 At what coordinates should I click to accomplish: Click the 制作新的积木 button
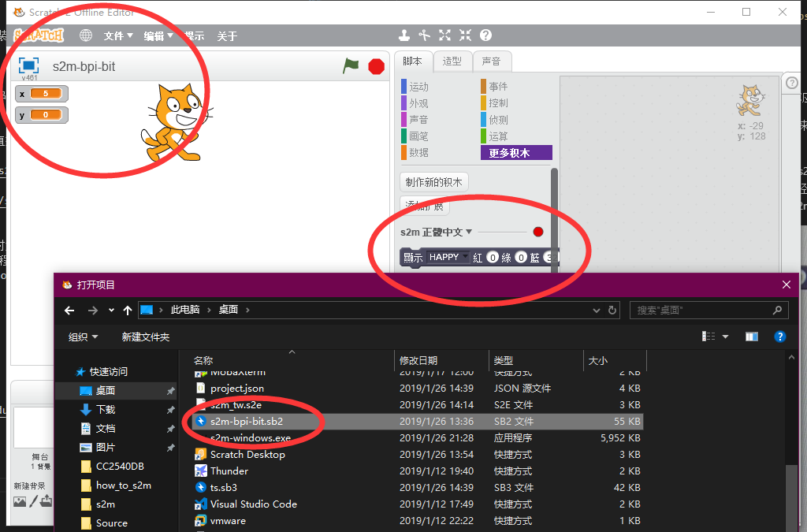coord(433,182)
